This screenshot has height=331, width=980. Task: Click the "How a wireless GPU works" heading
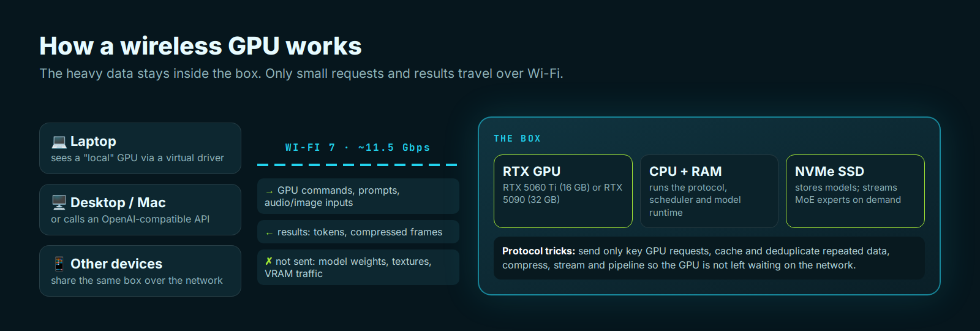200,46
